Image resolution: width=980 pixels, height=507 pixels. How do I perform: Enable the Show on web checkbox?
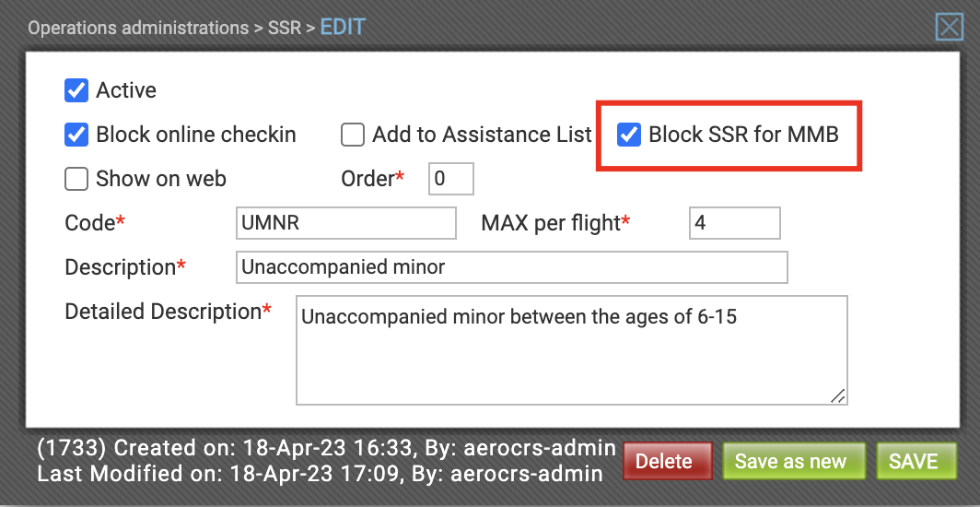pyautogui.click(x=76, y=180)
